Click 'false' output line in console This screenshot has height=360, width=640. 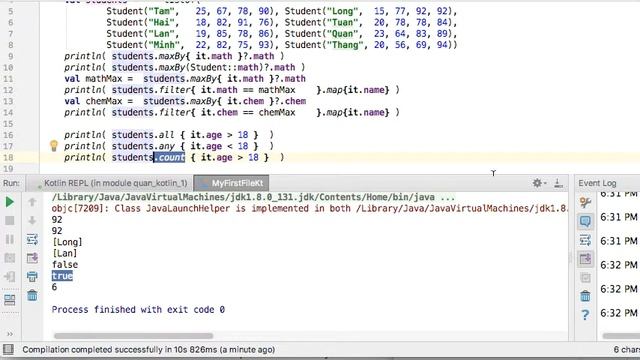[x=64, y=264]
